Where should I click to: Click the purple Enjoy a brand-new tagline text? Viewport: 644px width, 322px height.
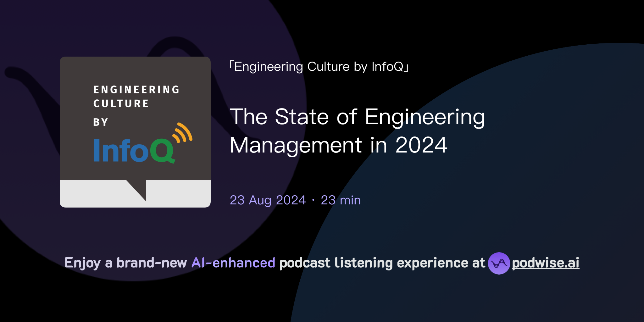tap(126, 263)
